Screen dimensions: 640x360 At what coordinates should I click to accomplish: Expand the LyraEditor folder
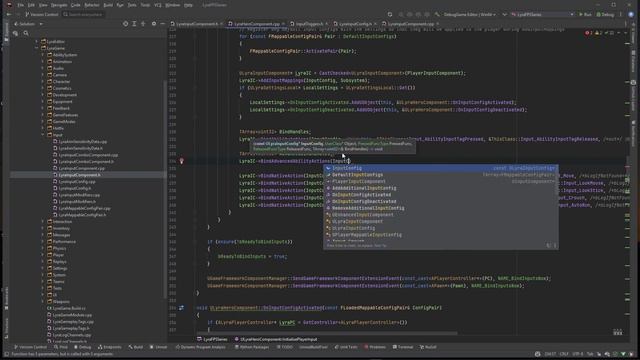tap(37, 42)
